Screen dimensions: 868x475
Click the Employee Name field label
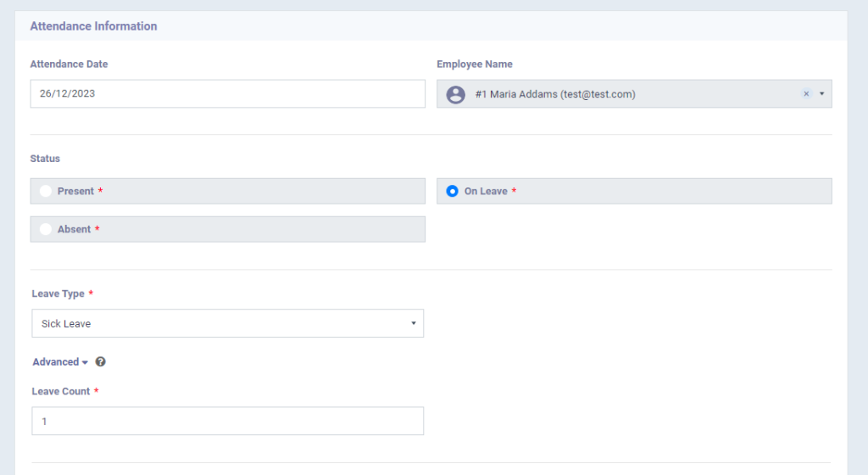pyautogui.click(x=474, y=64)
